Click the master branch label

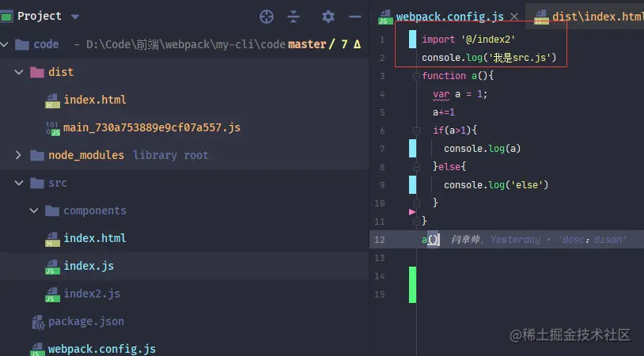(307, 44)
